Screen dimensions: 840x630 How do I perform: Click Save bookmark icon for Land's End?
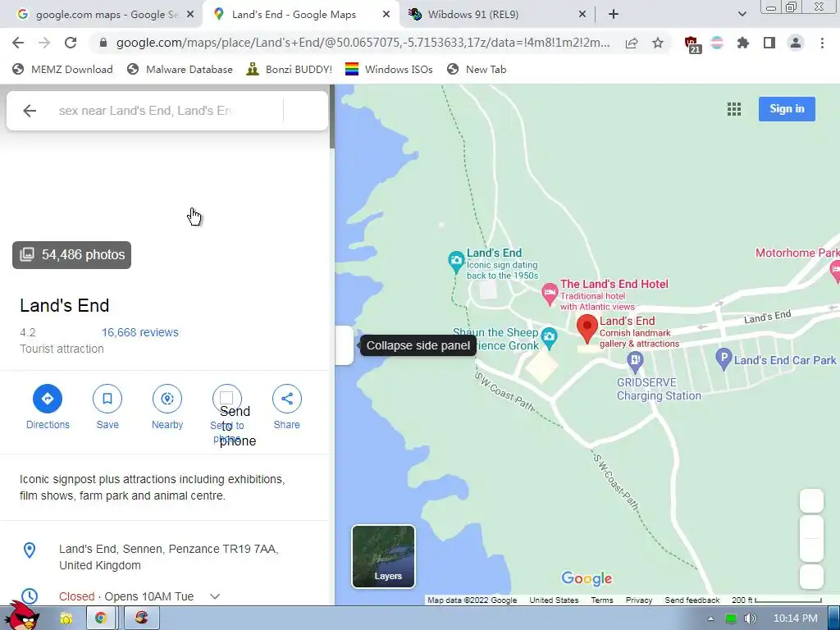(107, 399)
